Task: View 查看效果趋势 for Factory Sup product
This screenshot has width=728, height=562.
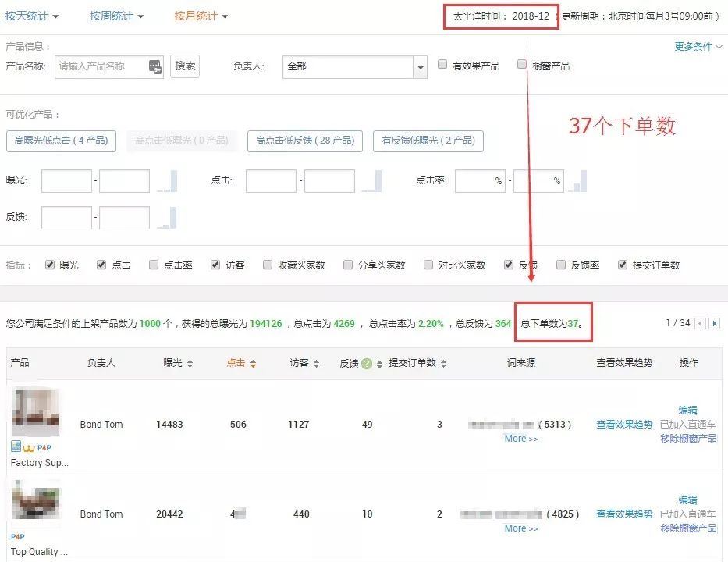Action: click(624, 424)
